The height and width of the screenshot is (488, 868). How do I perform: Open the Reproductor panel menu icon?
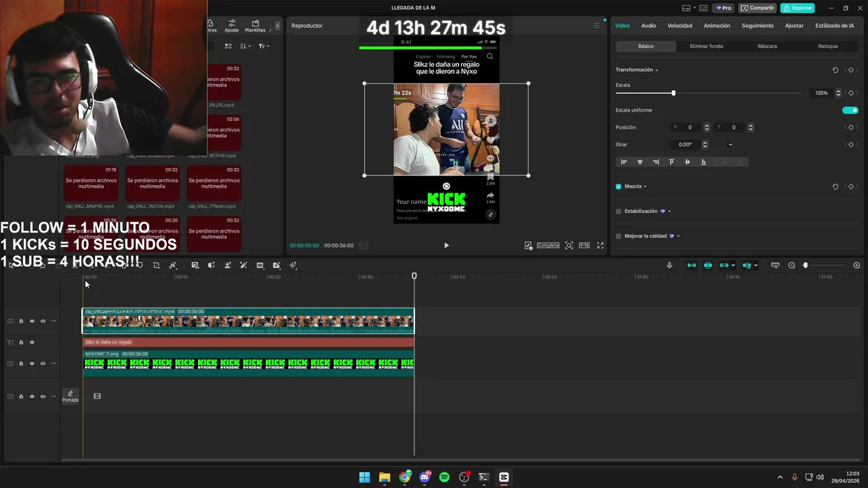tap(597, 26)
